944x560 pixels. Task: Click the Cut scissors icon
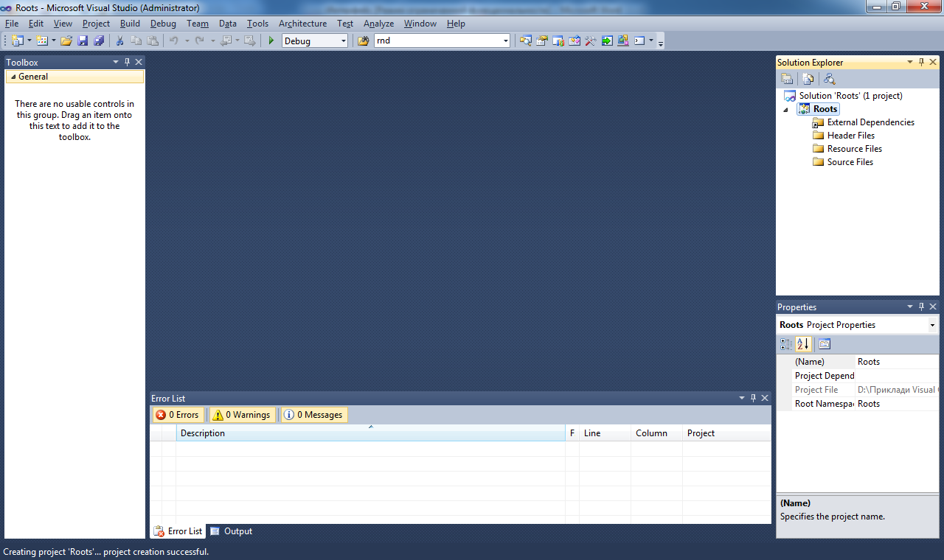click(x=119, y=41)
